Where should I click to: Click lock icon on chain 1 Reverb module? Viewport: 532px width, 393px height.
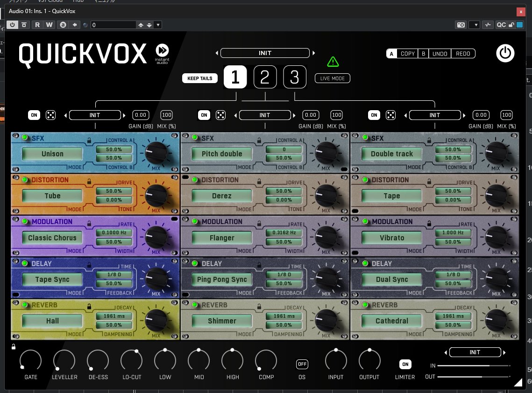89,307
